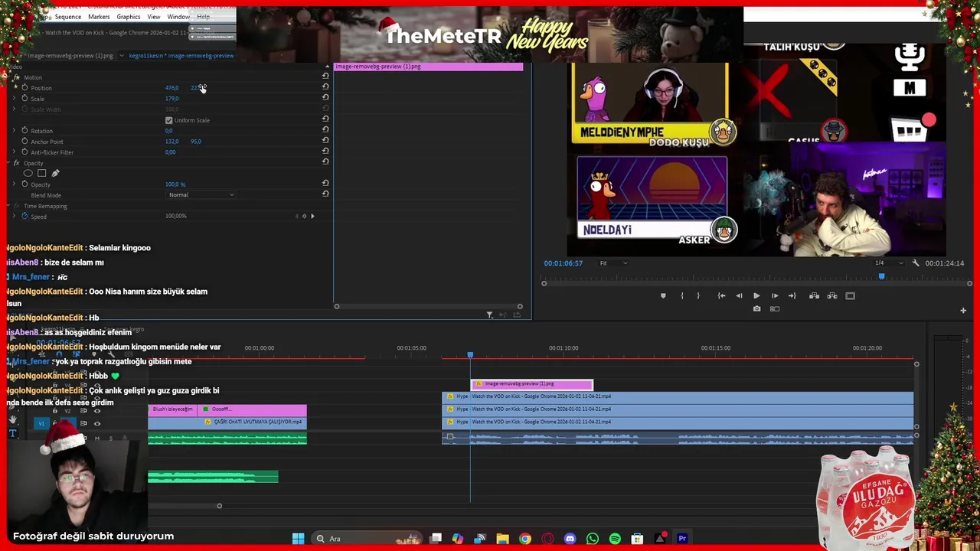Play the sequence in Program Monitor
This screenshot has height=551, width=980.
pyautogui.click(x=756, y=295)
